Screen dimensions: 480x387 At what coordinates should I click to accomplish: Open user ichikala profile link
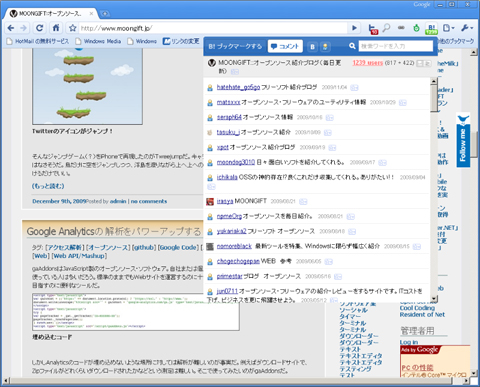(227, 177)
